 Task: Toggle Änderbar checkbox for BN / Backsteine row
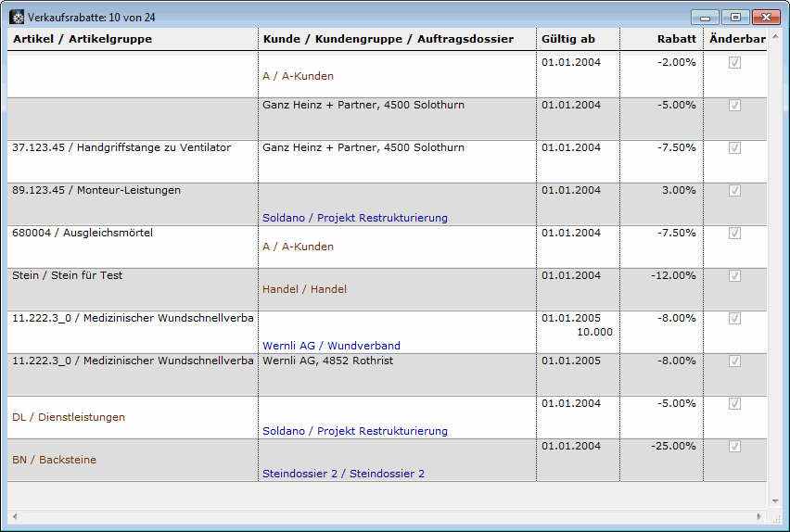(x=734, y=447)
